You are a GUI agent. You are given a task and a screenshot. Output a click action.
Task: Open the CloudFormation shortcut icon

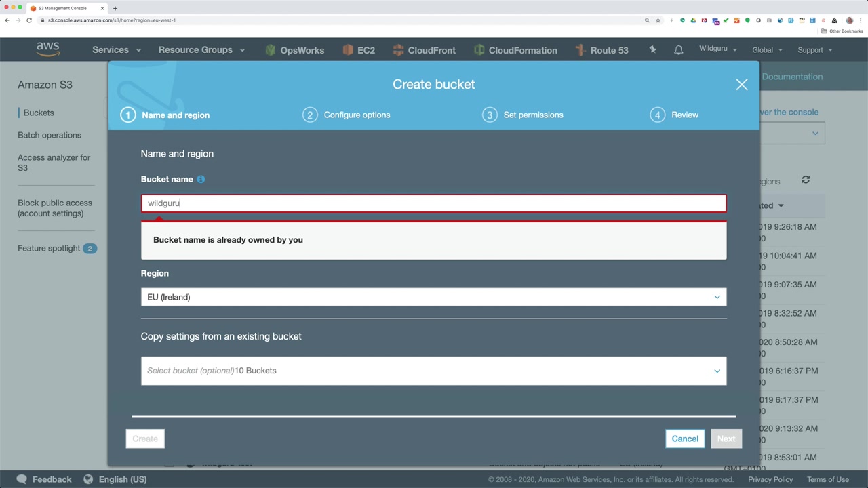coord(479,50)
